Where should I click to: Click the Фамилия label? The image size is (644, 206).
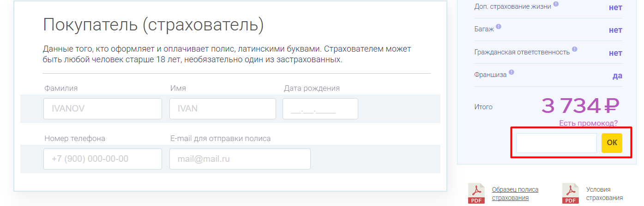(x=61, y=88)
